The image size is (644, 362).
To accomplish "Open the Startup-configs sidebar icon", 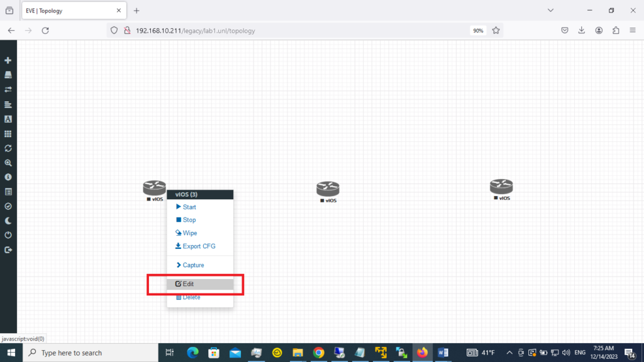I will [x=8, y=105].
